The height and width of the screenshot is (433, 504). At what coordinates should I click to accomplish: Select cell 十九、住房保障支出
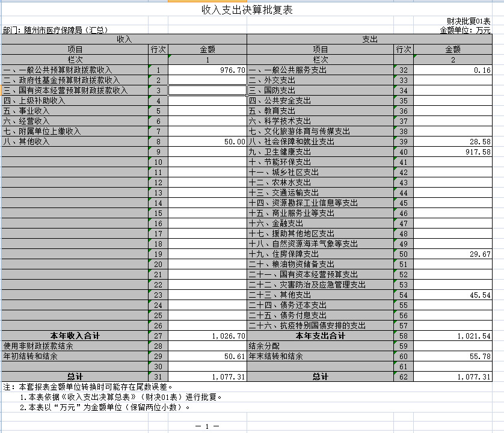point(320,254)
